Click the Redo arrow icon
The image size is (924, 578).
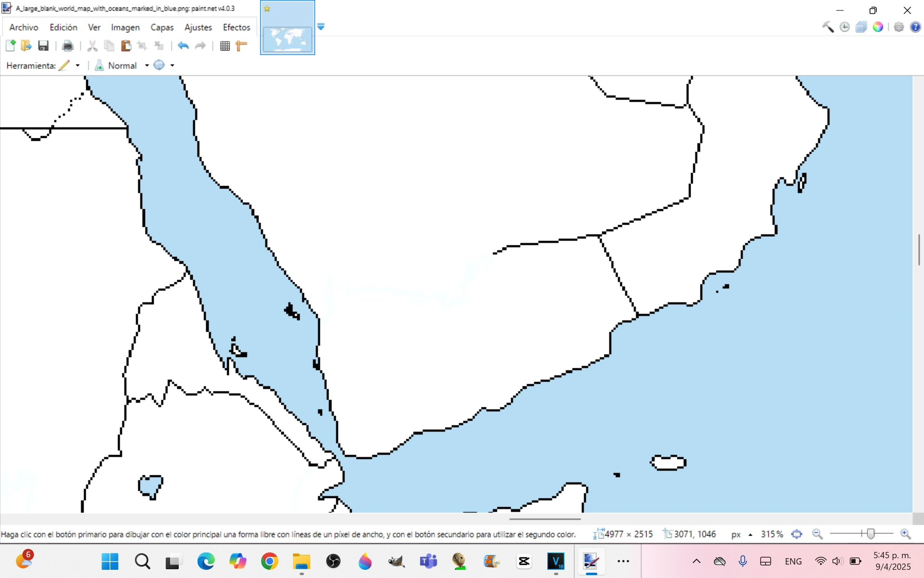click(200, 46)
